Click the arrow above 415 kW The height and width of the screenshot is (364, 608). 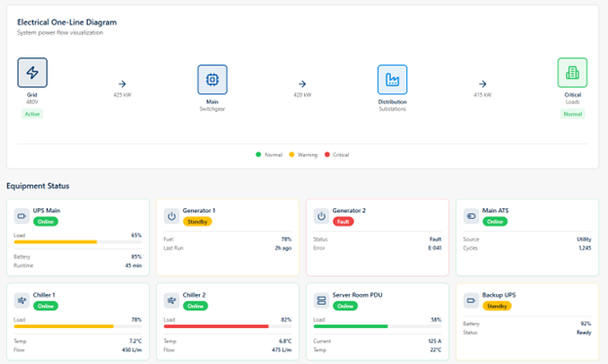(x=482, y=84)
